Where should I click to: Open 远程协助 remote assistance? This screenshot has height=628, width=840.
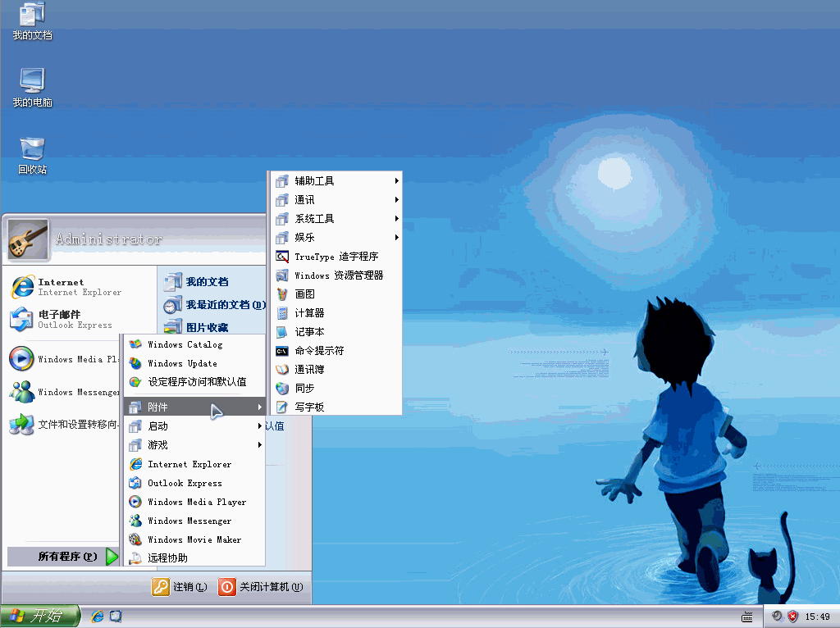click(195, 557)
